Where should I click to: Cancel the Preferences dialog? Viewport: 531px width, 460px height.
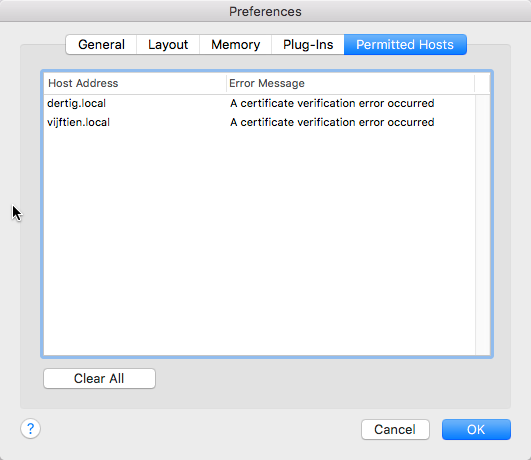point(395,430)
